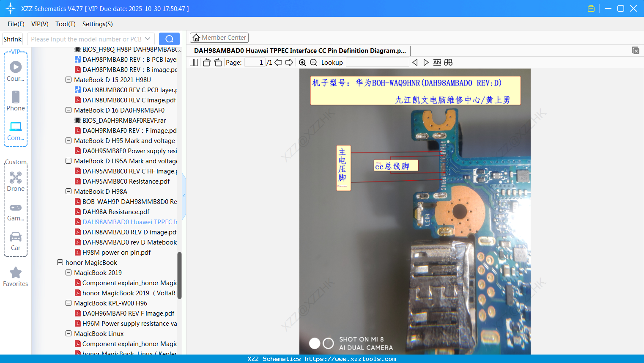Image resolution: width=644 pixels, height=363 pixels.
Task: Collapse the honor MagicBook node
Action: point(60,262)
